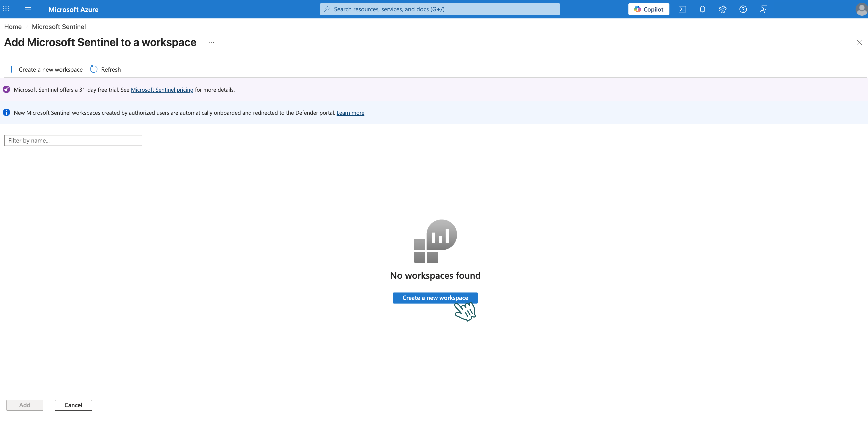Open help and support question mark
The width and height of the screenshot is (868, 421).
point(743,9)
